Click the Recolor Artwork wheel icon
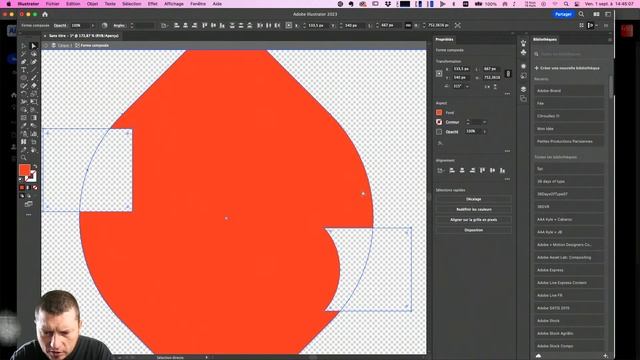 tap(104, 25)
